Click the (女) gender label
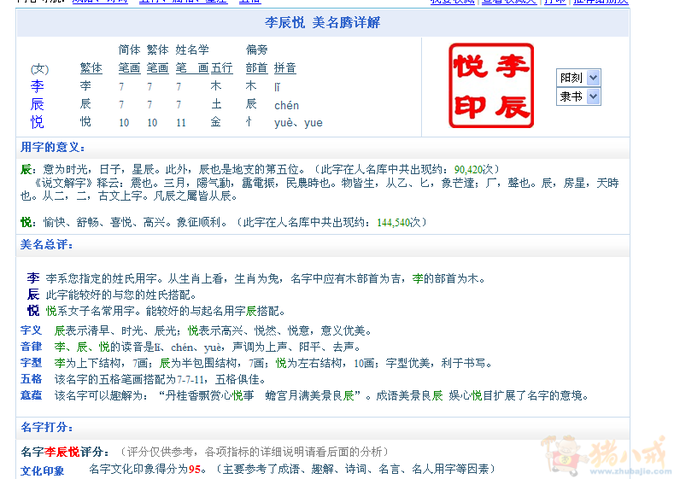680x479 pixels. (x=39, y=69)
